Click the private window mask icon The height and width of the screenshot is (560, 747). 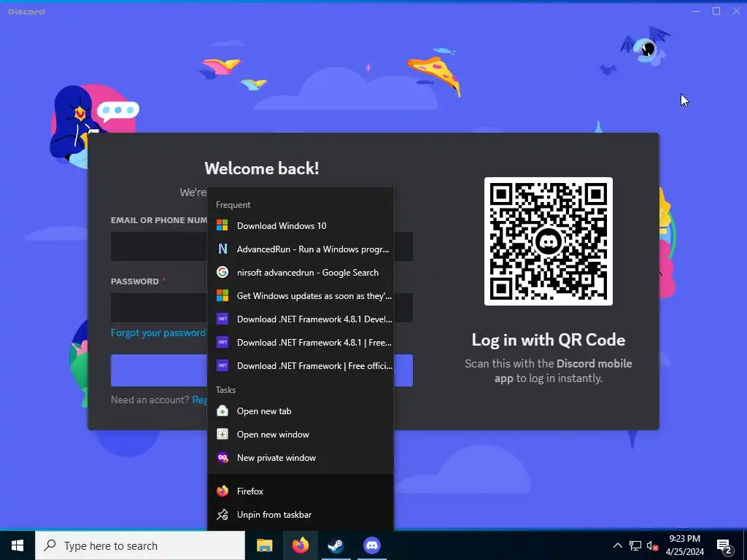click(222, 457)
